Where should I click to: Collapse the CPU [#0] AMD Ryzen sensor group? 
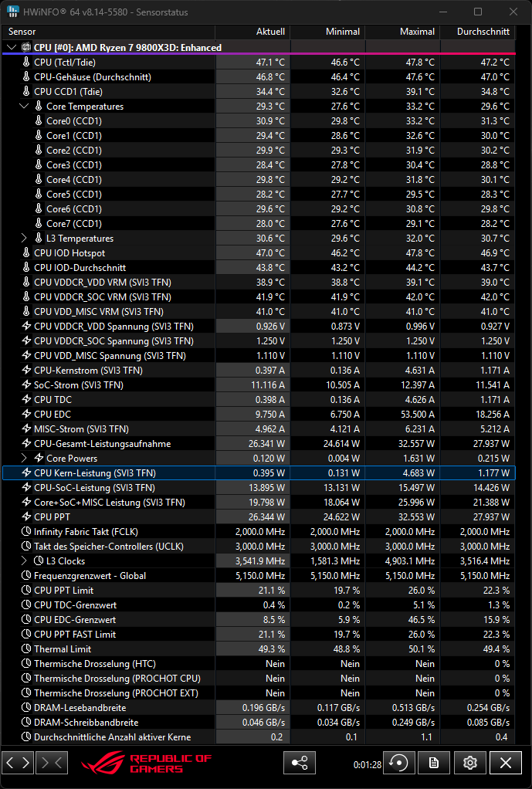coord(12,47)
